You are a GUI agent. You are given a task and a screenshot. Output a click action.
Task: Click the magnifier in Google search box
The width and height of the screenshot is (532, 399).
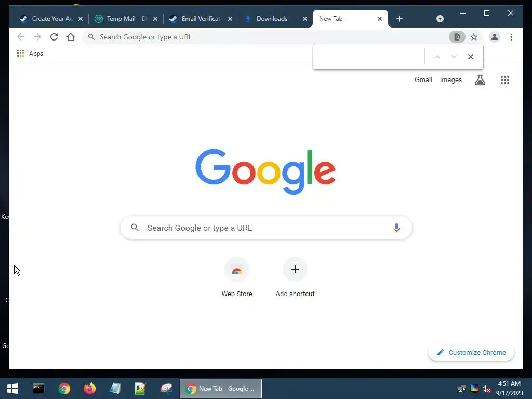pyautogui.click(x=135, y=228)
